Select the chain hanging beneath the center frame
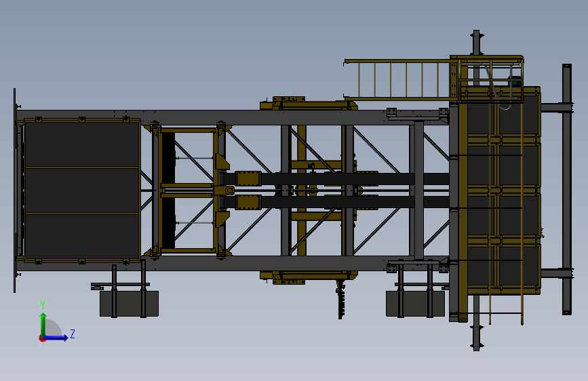This screenshot has width=588, height=381. click(x=340, y=300)
